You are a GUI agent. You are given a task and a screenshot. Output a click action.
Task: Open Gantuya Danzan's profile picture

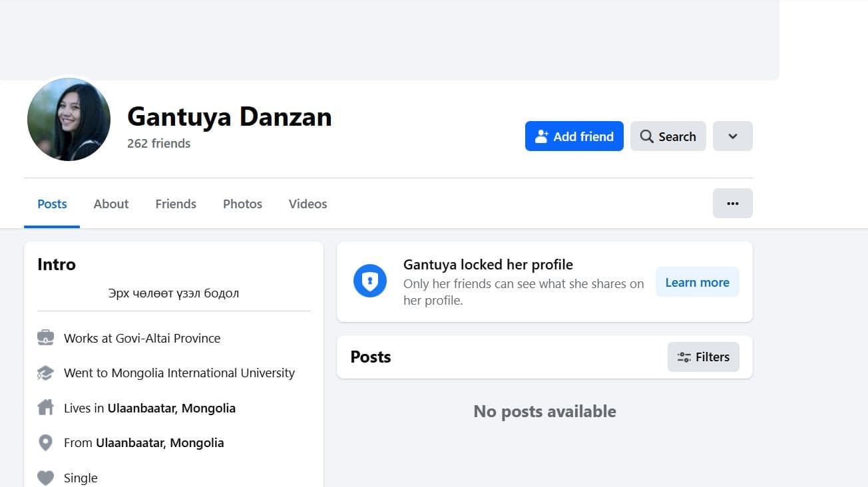pyautogui.click(x=69, y=120)
